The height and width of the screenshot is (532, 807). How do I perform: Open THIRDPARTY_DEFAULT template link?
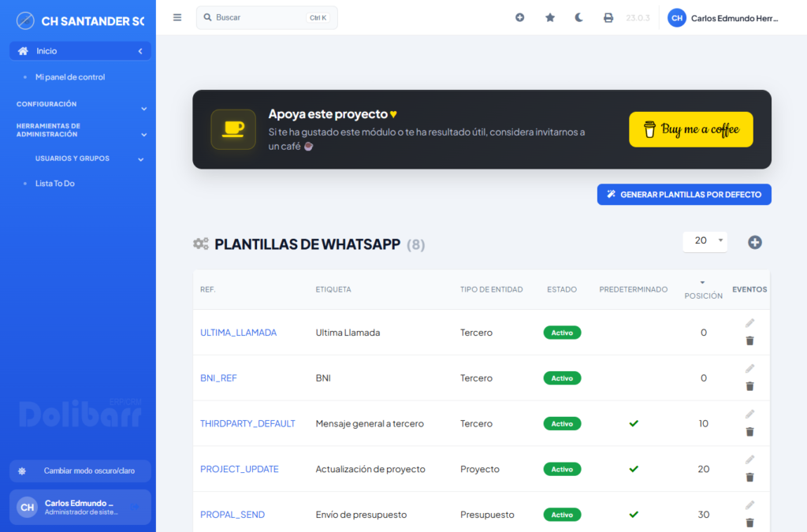click(x=247, y=424)
